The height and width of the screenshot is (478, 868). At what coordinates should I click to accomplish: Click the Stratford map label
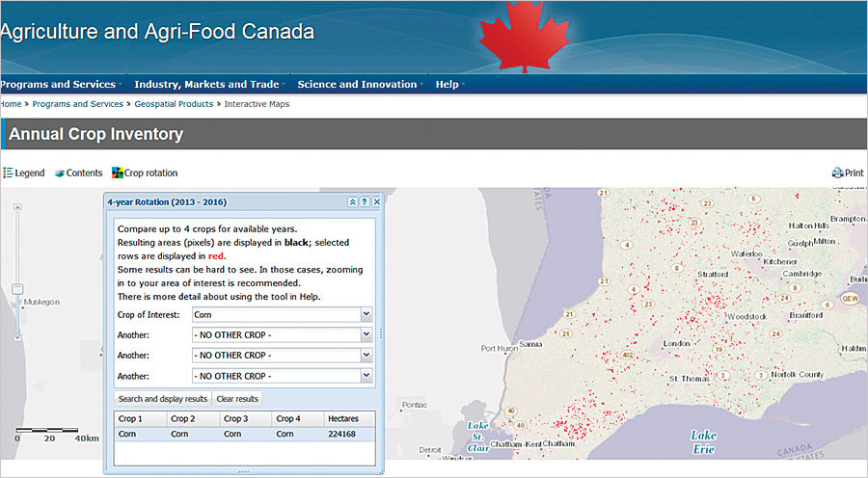pos(713,275)
